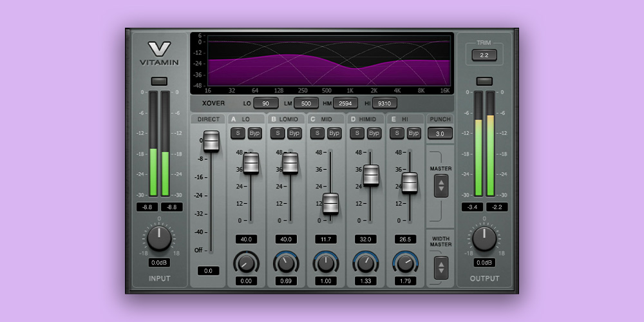The width and height of the screenshot is (644, 322).
Task: Click the TRIM value button 2.2
Action: coord(484,55)
